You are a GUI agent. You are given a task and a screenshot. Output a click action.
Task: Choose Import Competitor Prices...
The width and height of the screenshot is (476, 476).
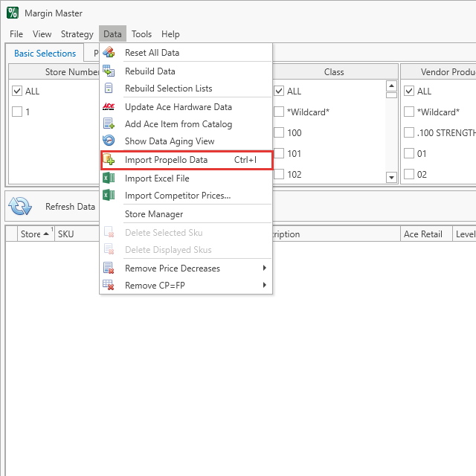click(x=186, y=195)
